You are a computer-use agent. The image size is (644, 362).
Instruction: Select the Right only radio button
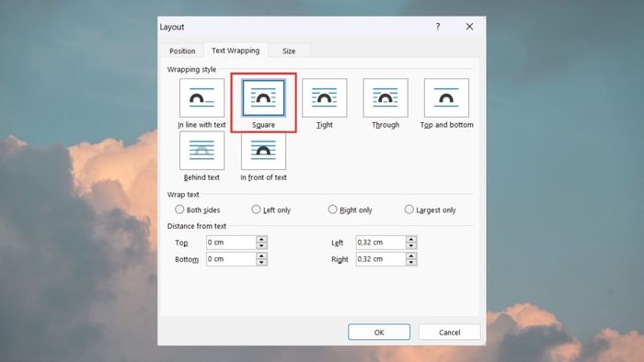[332, 209]
